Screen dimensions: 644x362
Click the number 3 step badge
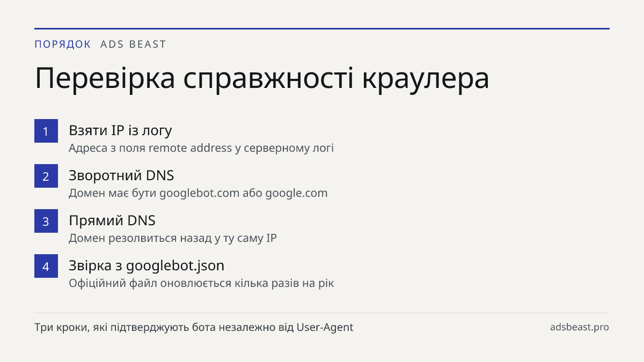click(46, 221)
